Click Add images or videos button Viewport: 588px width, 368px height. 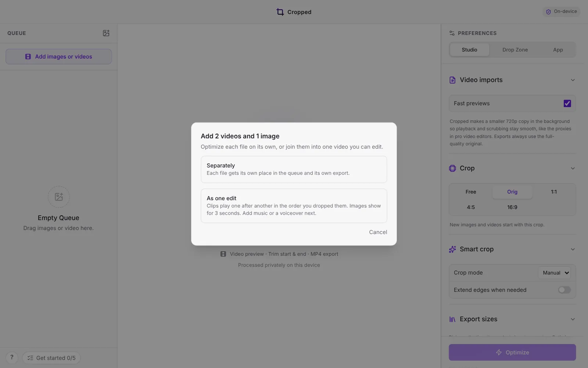pyautogui.click(x=58, y=57)
